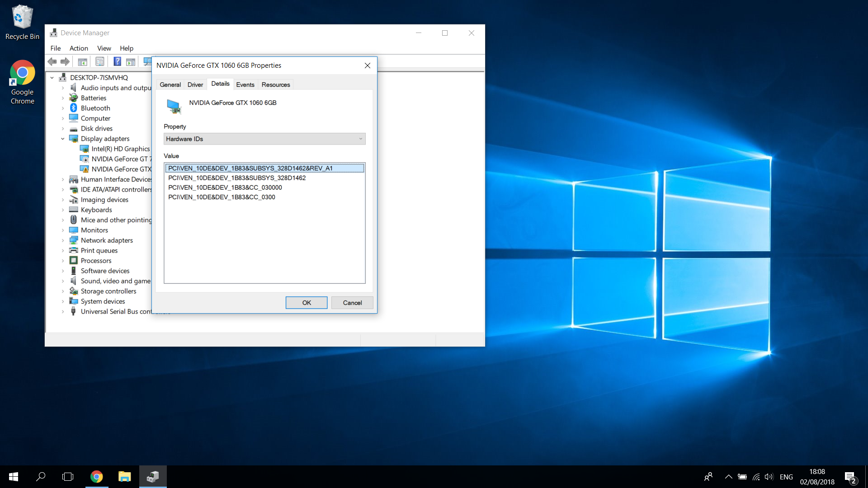Click the Universal Serial Bus plug icon
This screenshot has width=868, height=488.
click(74, 311)
